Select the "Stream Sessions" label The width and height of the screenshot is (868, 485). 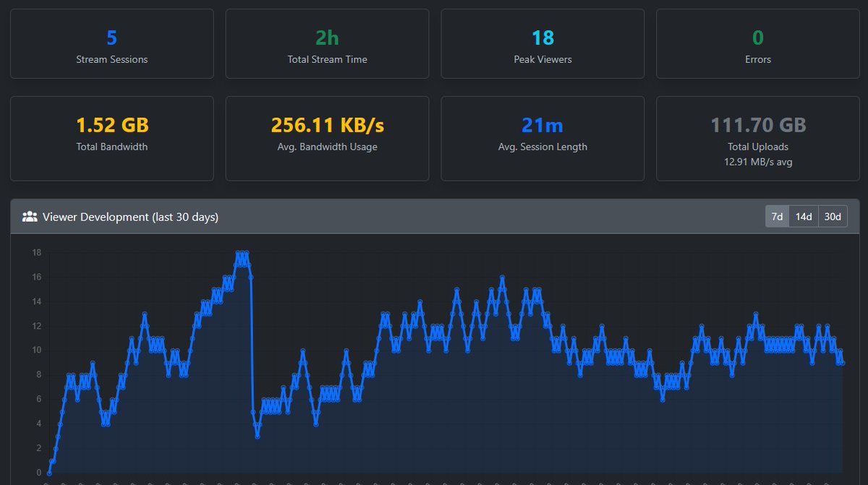click(x=112, y=59)
